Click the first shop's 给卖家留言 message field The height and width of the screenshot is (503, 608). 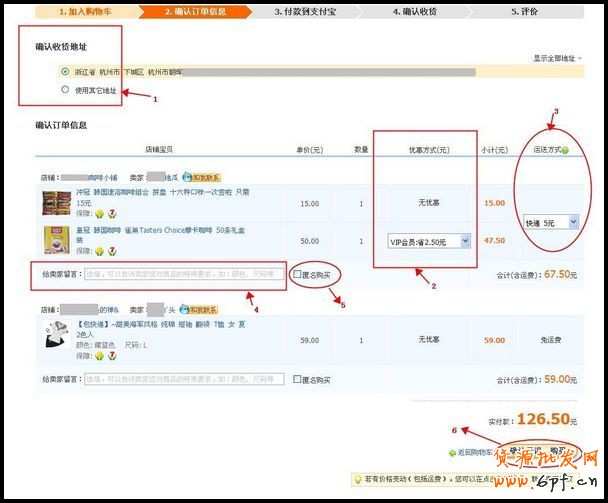pos(185,274)
